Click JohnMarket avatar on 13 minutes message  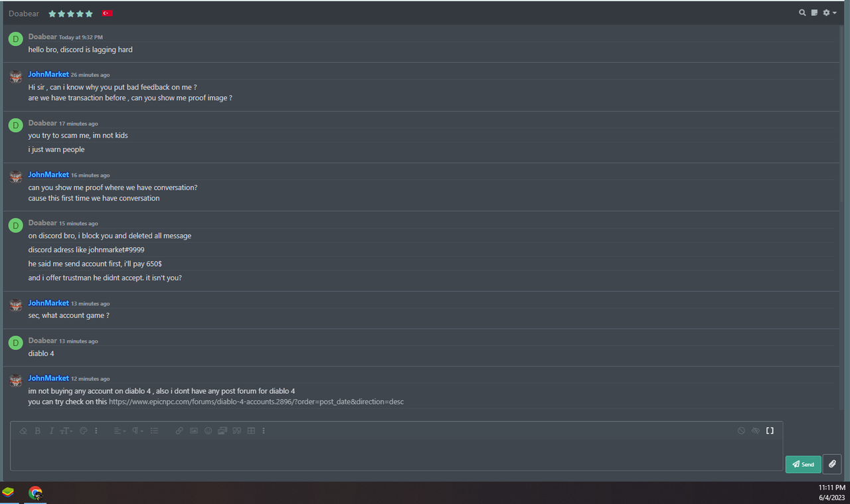(x=16, y=305)
